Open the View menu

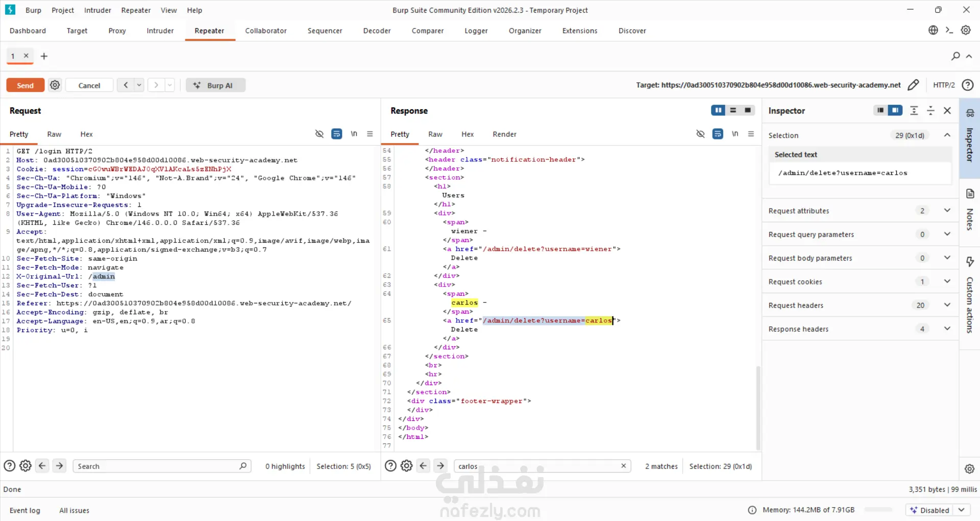(168, 10)
